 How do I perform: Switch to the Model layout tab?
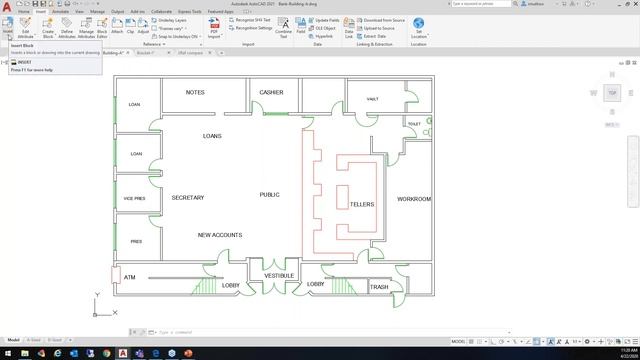click(x=13, y=340)
